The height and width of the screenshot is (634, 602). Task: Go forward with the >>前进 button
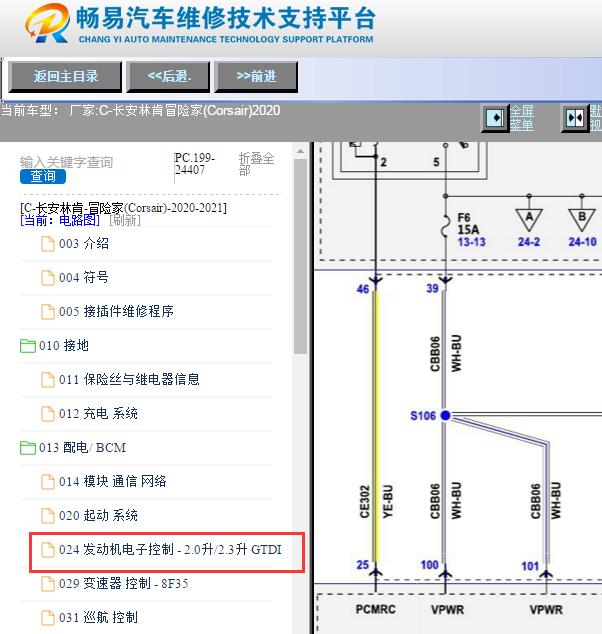tap(256, 76)
